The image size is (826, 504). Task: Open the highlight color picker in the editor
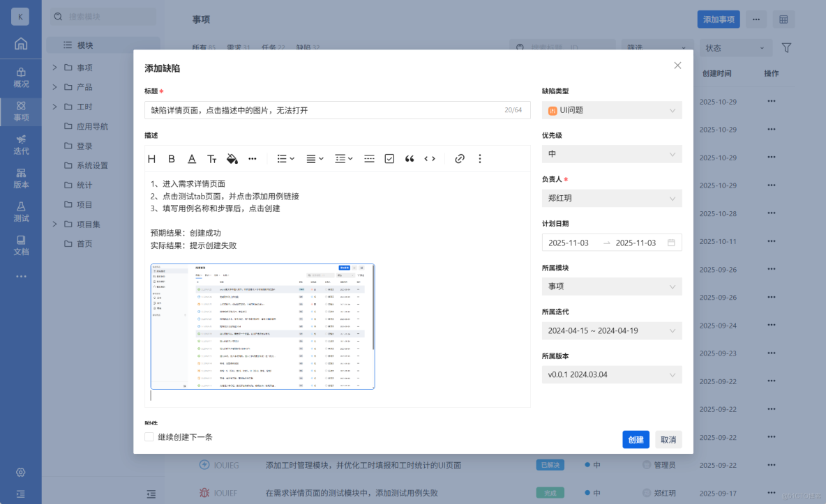pyautogui.click(x=232, y=158)
